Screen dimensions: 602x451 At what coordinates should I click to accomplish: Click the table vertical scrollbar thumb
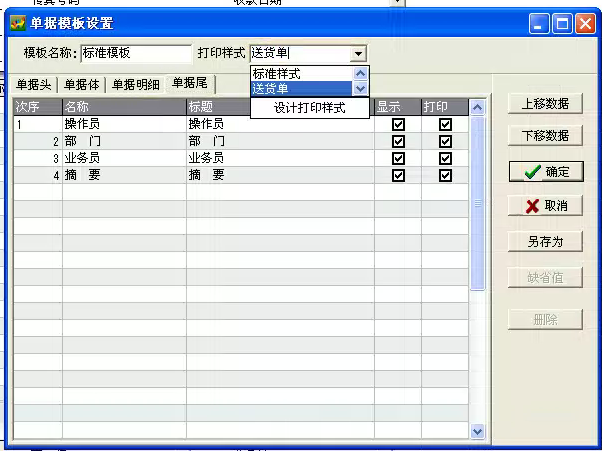click(477, 203)
